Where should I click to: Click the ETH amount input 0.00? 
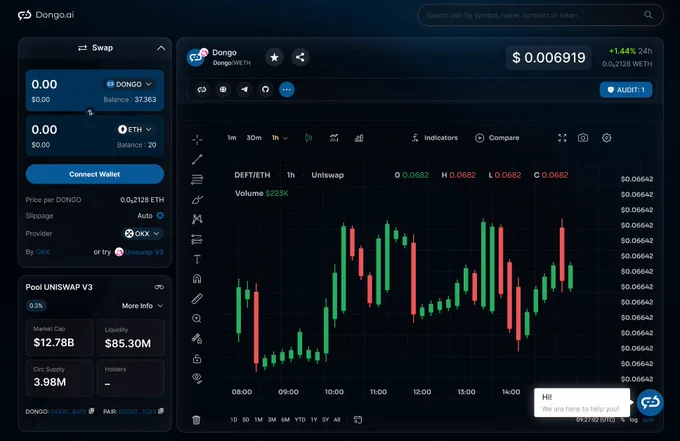[44, 130]
